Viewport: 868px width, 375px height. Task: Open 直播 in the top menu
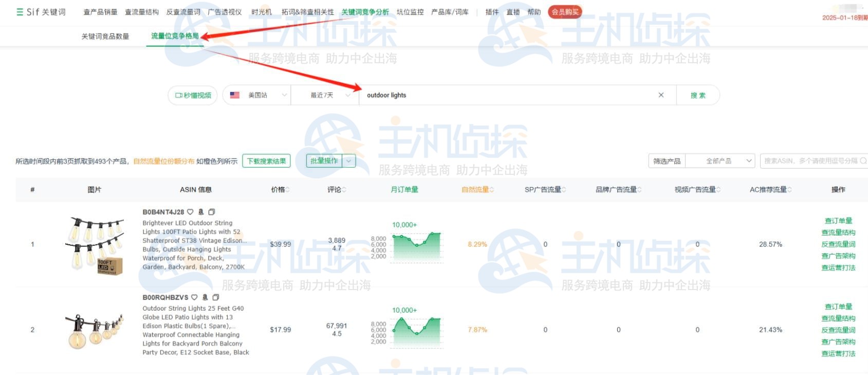(513, 12)
